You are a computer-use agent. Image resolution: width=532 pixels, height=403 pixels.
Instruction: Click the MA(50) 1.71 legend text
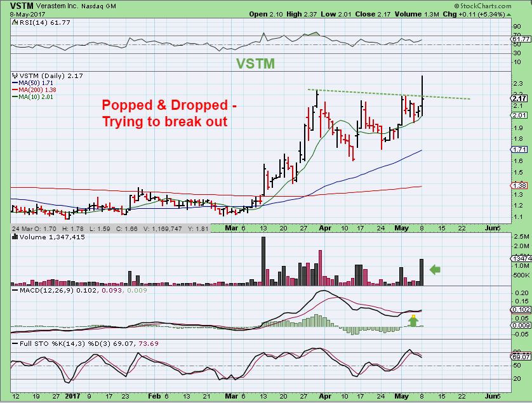(x=36, y=83)
